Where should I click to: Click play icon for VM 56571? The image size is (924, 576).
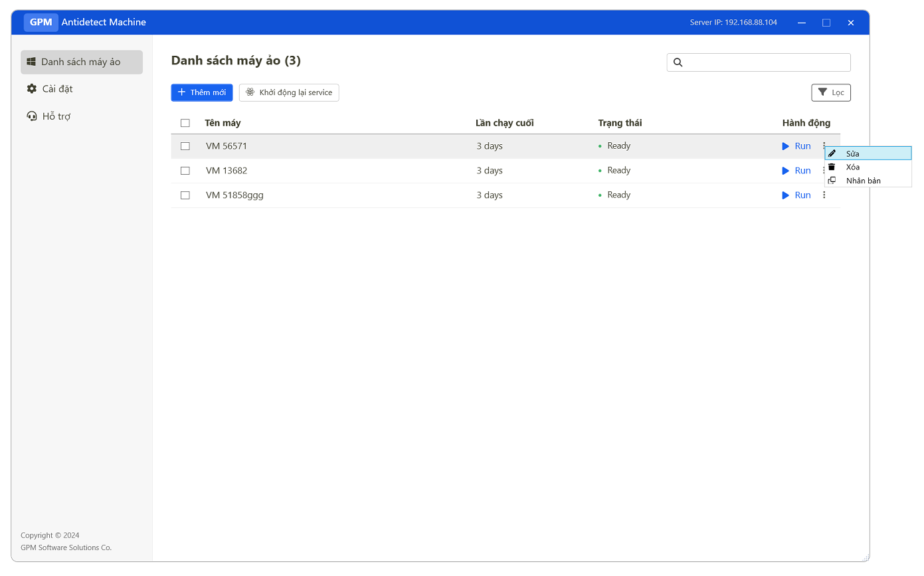coord(786,146)
